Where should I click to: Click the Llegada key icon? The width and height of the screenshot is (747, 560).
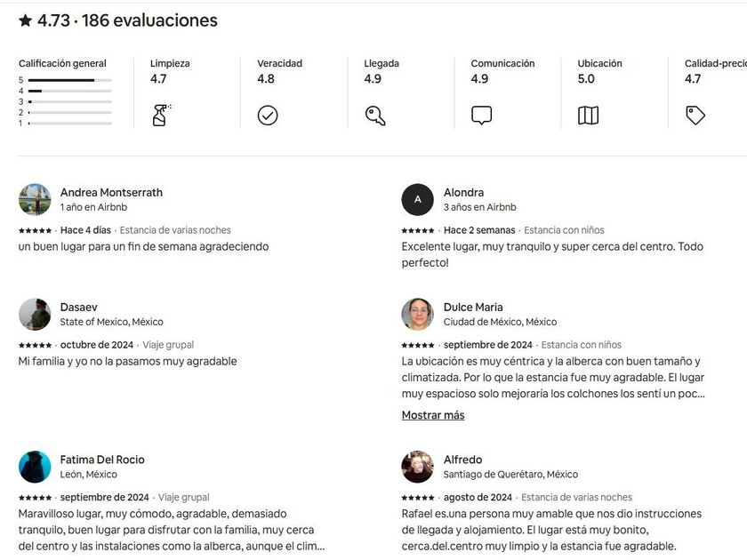[374, 115]
